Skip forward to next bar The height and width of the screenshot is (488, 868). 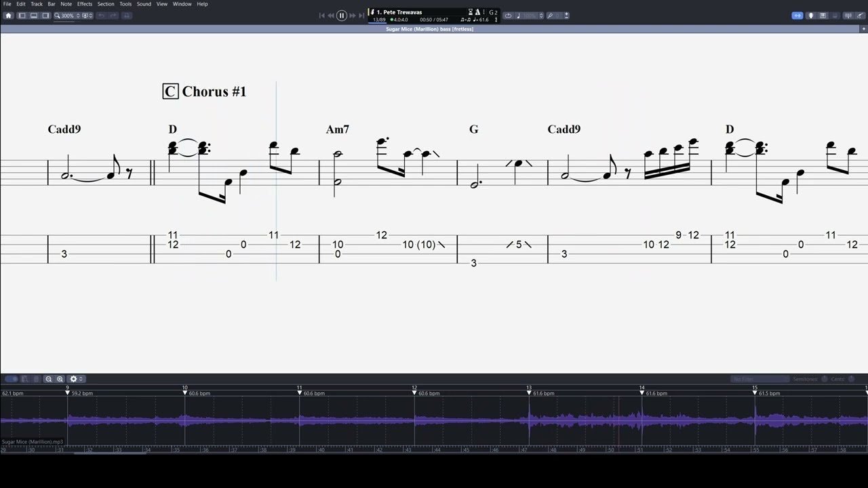click(353, 16)
